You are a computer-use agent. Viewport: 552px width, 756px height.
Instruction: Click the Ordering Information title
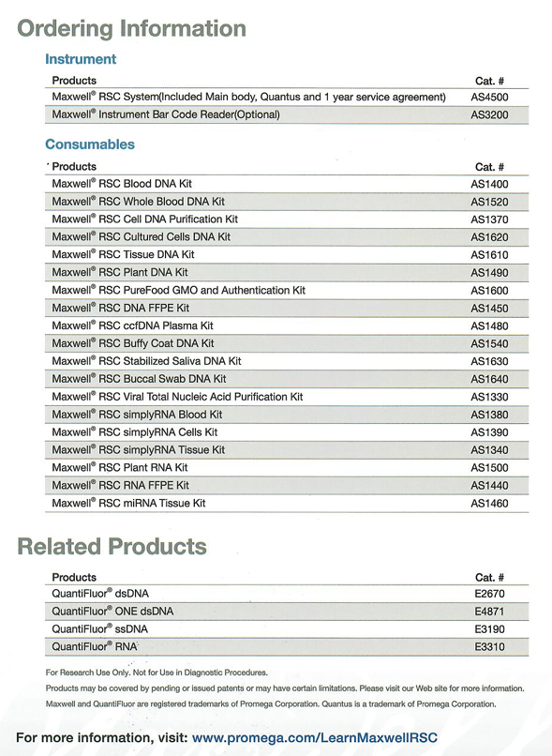coord(131,29)
